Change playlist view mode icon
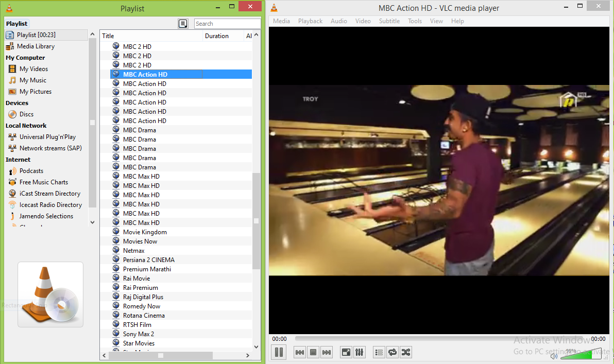The width and height of the screenshot is (614, 364). point(183,24)
